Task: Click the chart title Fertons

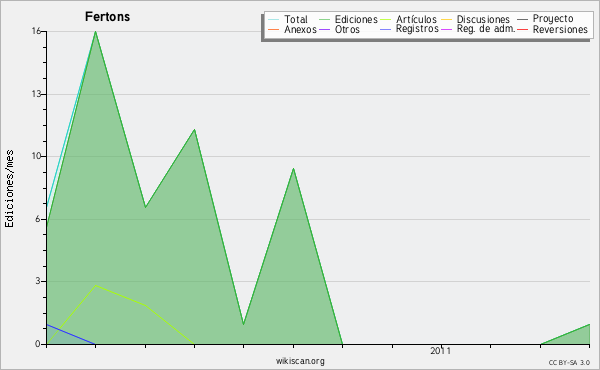Action: 108,17
